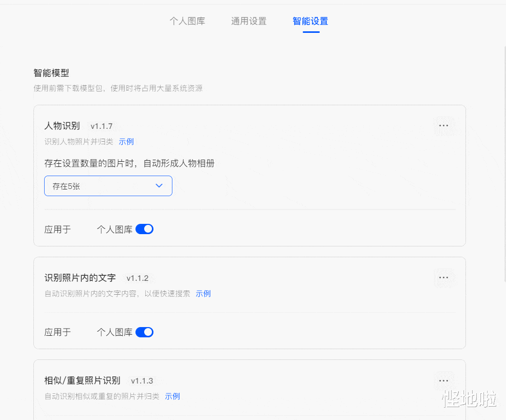Toggle 个人图库 switch for 人物识别
506x420 pixels.
tap(144, 229)
